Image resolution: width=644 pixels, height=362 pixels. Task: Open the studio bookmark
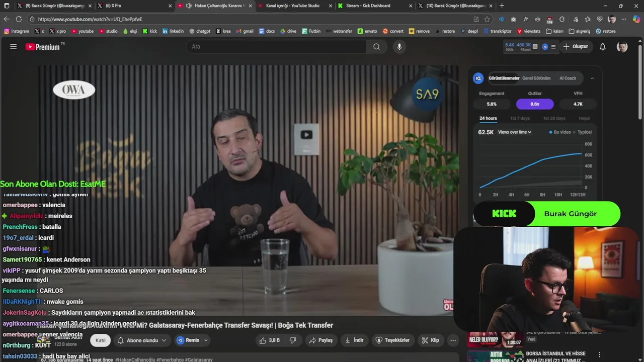(x=108, y=31)
